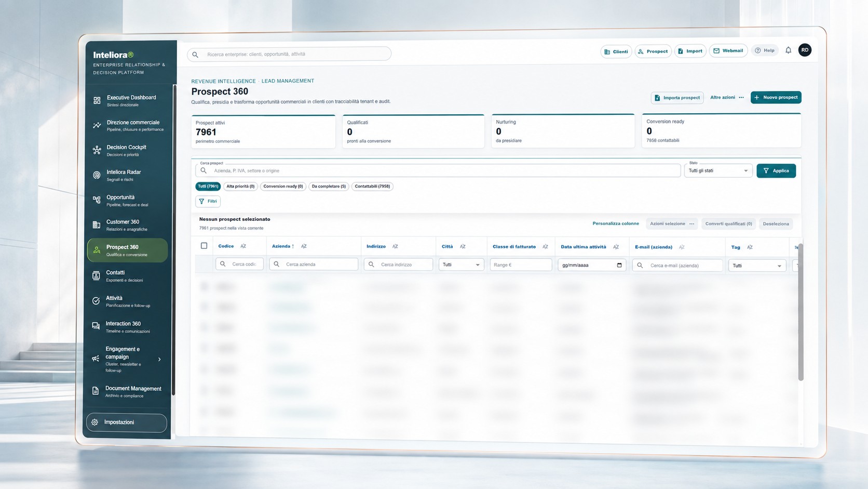
Task: Open the RD user avatar menu
Action: point(805,50)
